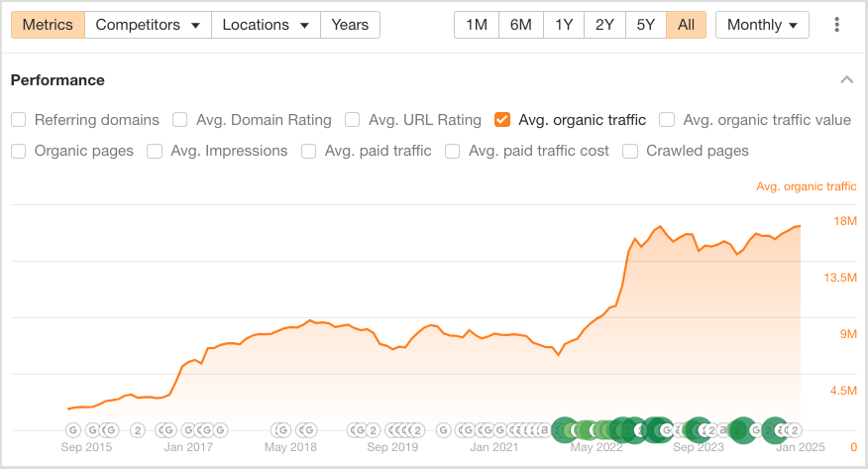This screenshot has height=469, width=868.
Task: Click the last '2' marker above Jan 2025
Action: pos(795,429)
